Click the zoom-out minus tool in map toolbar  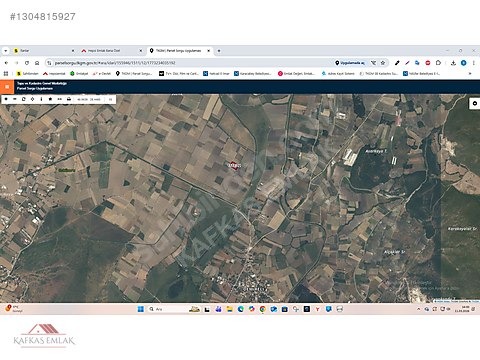(15, 99)
